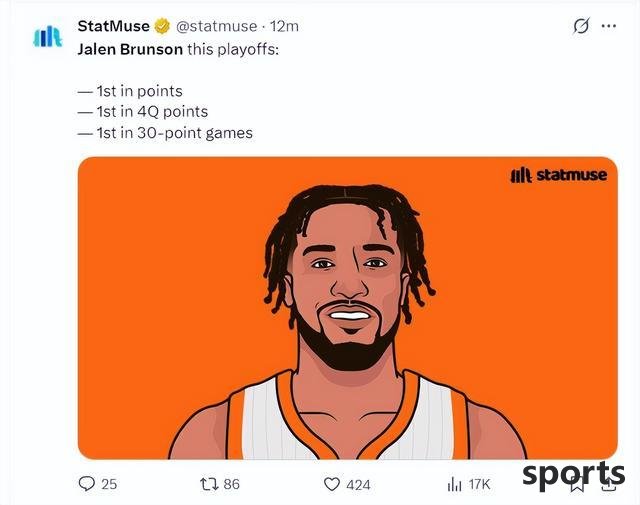The height and width of the screenshot is (505, 640).
Task: Open the @statmuse handle link
Action: click(217, 26)
